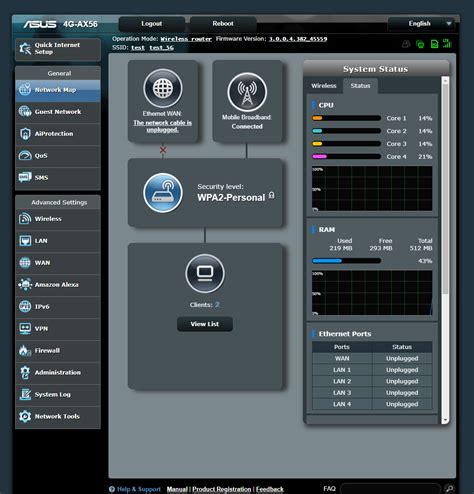Open System Log icon
Image resolution: width=474 pixels, height=494 pixels.
pos(25,394)
